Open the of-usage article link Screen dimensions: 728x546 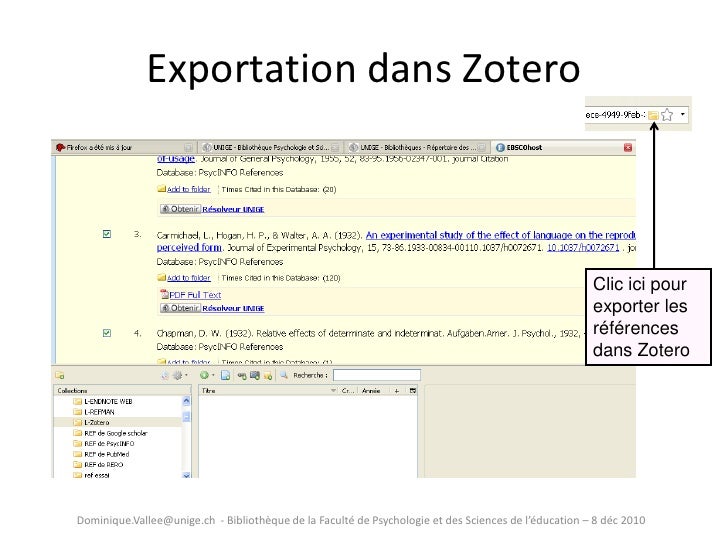(176, 158)
